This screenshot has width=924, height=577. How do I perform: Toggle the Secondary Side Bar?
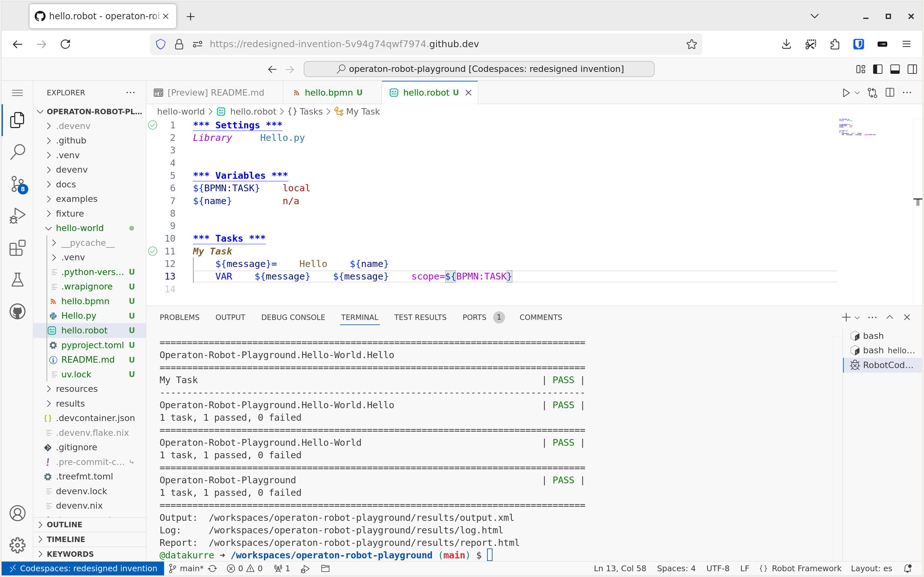coord(912,69)
